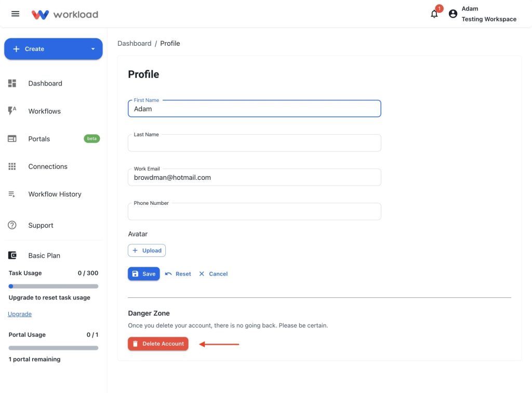Click the Task Usage progress bar

54,286
